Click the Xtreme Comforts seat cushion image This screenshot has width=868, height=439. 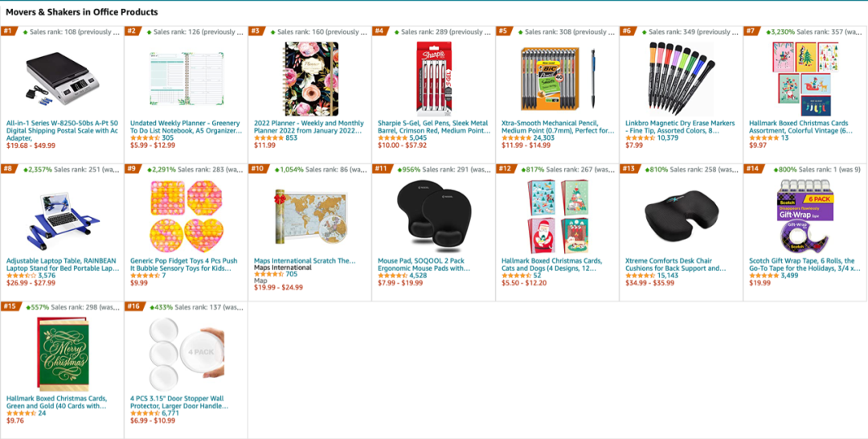pos(681,215)
